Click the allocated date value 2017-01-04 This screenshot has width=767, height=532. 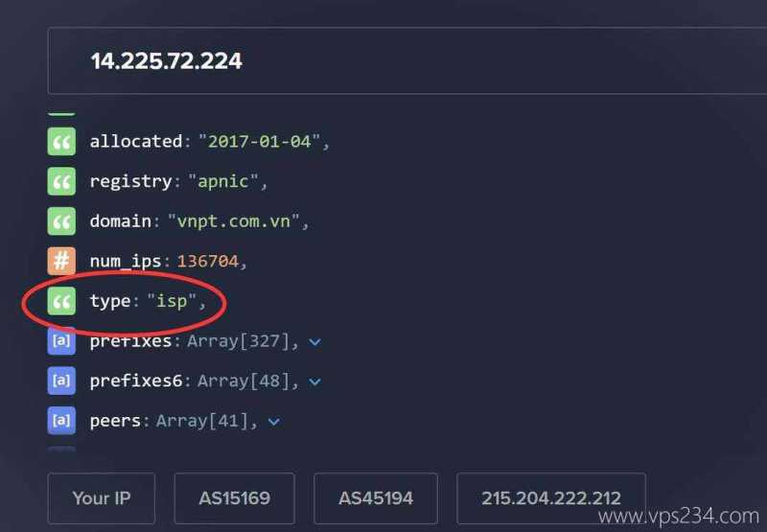point(260,142)
